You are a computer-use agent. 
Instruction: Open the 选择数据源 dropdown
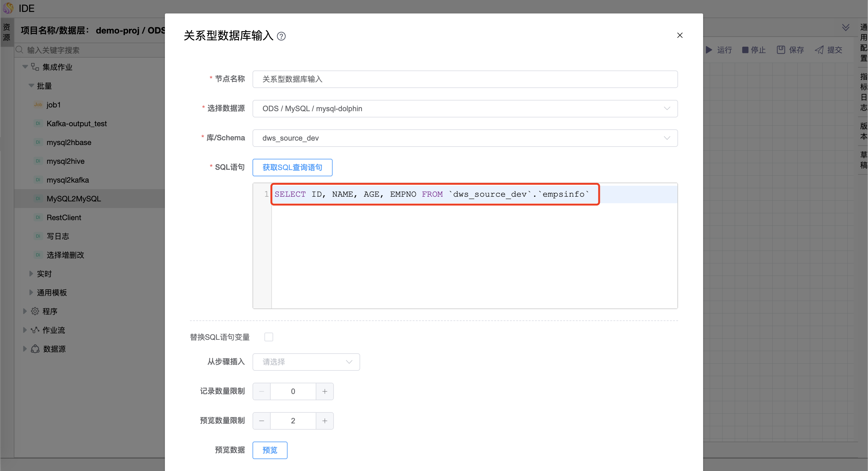[667, 109]
